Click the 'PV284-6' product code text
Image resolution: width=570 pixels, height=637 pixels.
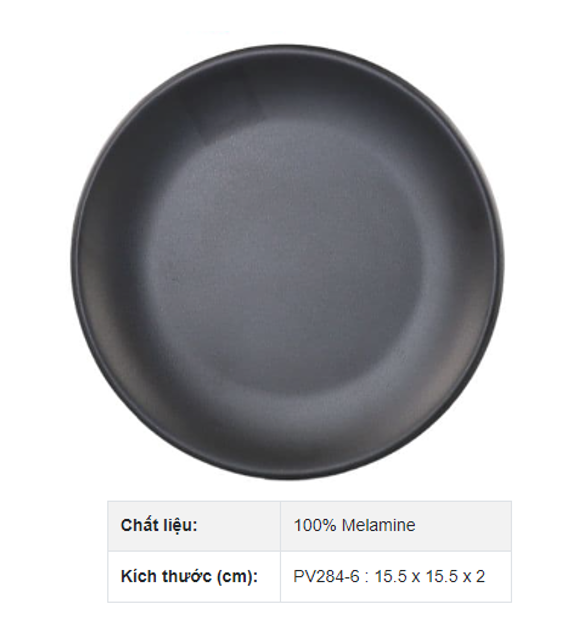pyautogui.click(x=326, y=576)
